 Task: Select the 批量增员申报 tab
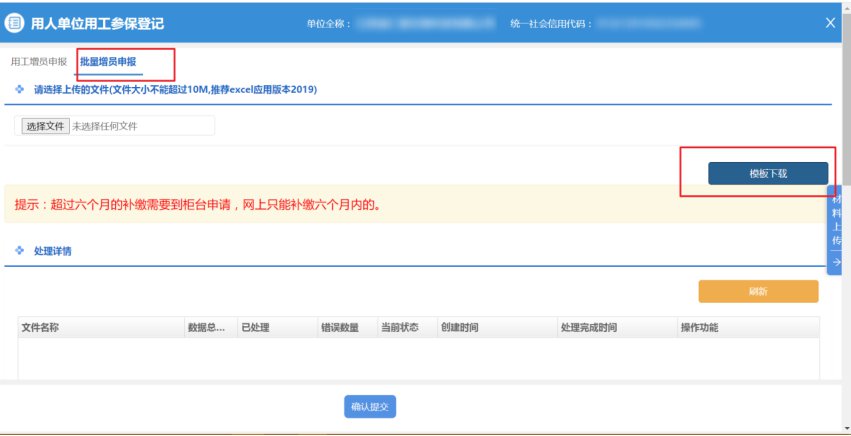pyautogui.click(x=108, y=62)
